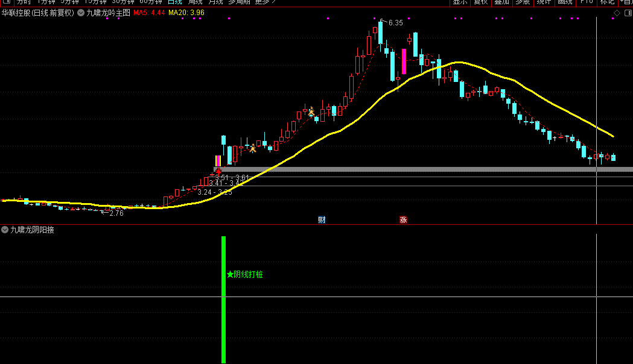Click the green signal bar in sub-chart
This screenshot has height=364, width=633.
click(x=224, y=300)
